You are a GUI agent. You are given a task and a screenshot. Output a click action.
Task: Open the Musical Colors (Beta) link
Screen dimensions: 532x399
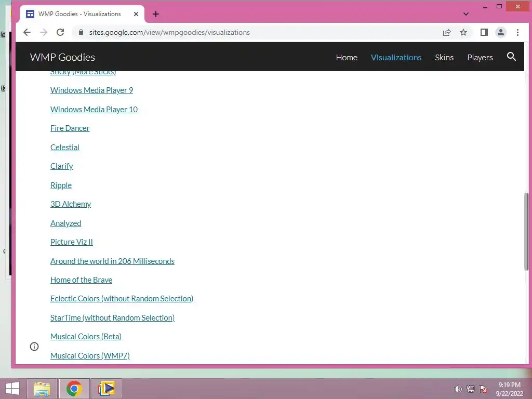[86, 337]
